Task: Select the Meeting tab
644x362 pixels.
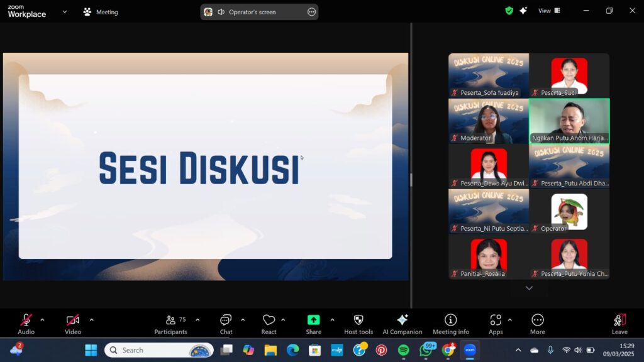Action: [100, 11]
